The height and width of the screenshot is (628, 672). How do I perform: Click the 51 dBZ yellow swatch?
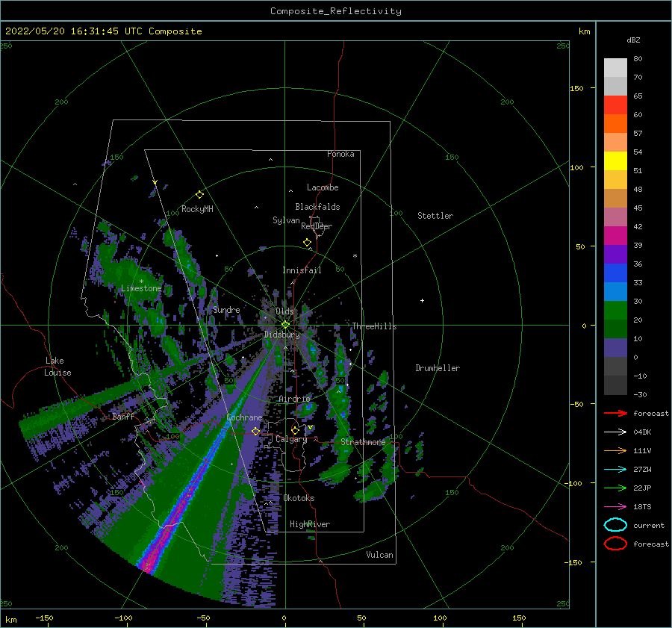click(615, 161)
